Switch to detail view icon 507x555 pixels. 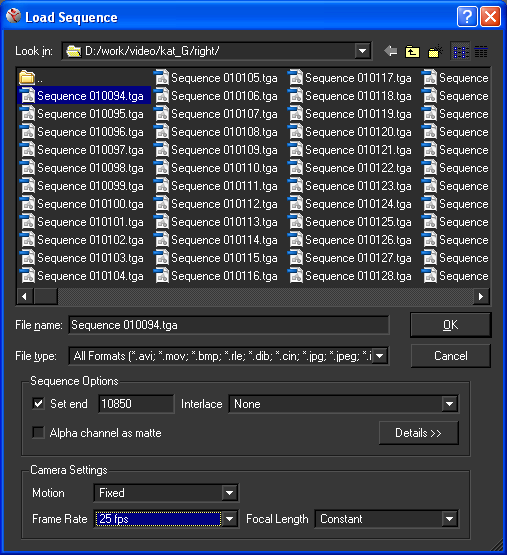(481, 52)
